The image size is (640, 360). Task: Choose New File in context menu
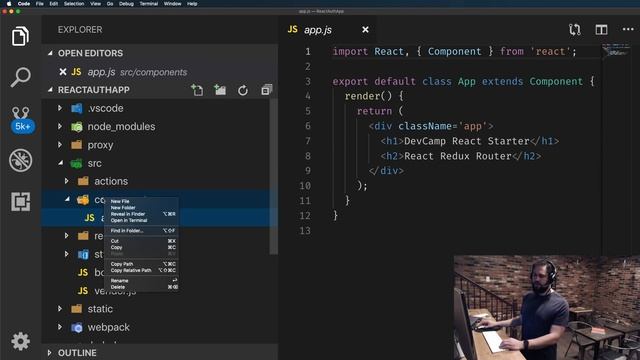pyautogui.click(x=141, y=201)
